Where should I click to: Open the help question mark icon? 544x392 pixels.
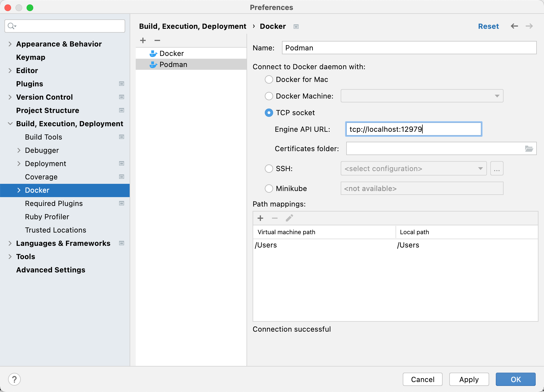tap(15, 379)
